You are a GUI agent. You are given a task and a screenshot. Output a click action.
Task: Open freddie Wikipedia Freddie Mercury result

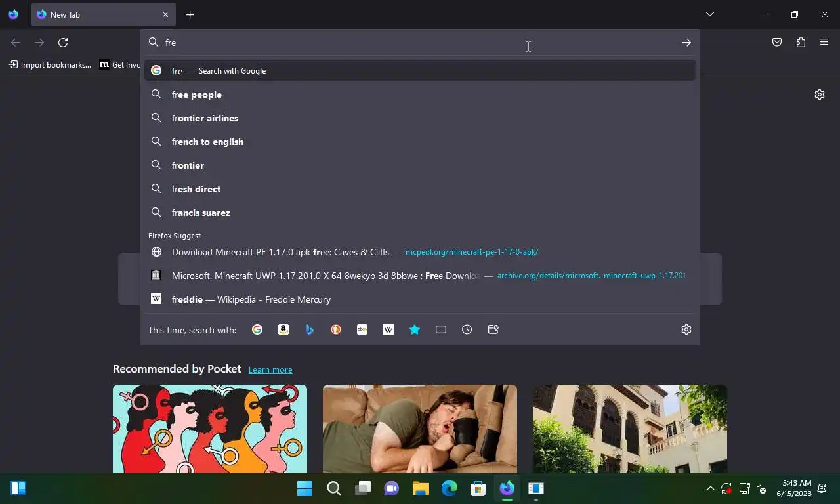420,299
